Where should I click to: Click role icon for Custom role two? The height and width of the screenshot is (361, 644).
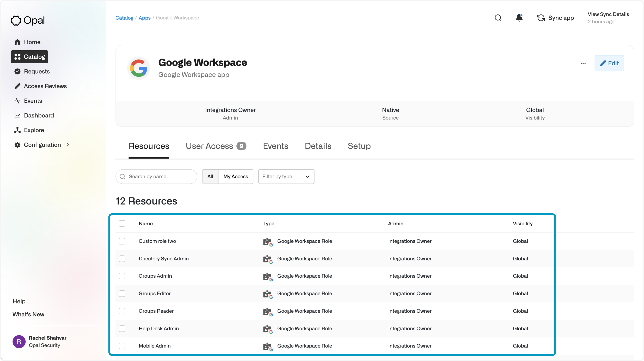point(268,242)
